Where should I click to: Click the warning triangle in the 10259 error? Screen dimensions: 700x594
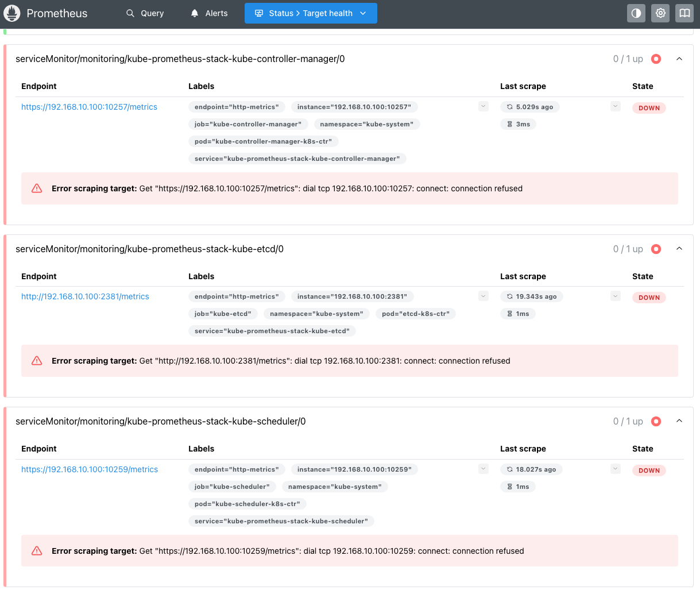click(37, 551)
